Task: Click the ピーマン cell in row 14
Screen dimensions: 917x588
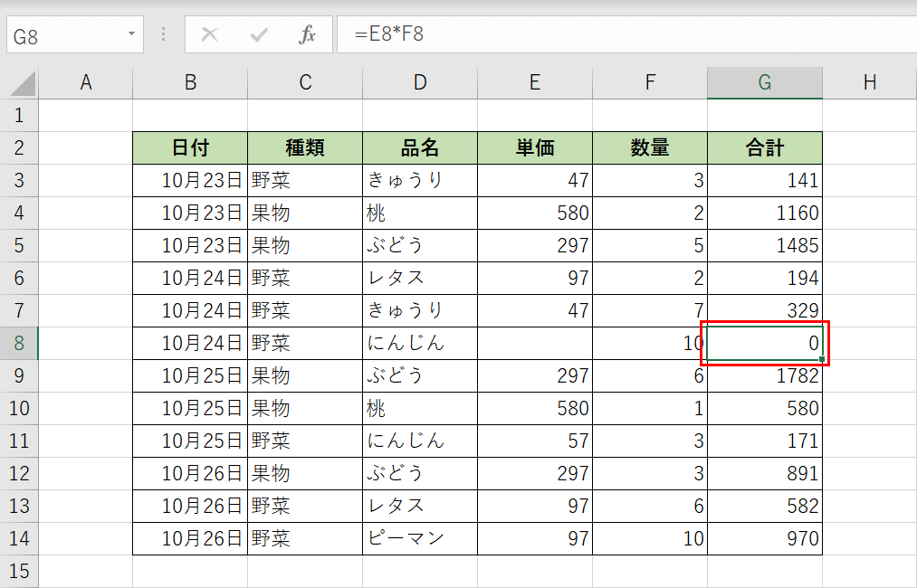Action: tap(419, 538)
